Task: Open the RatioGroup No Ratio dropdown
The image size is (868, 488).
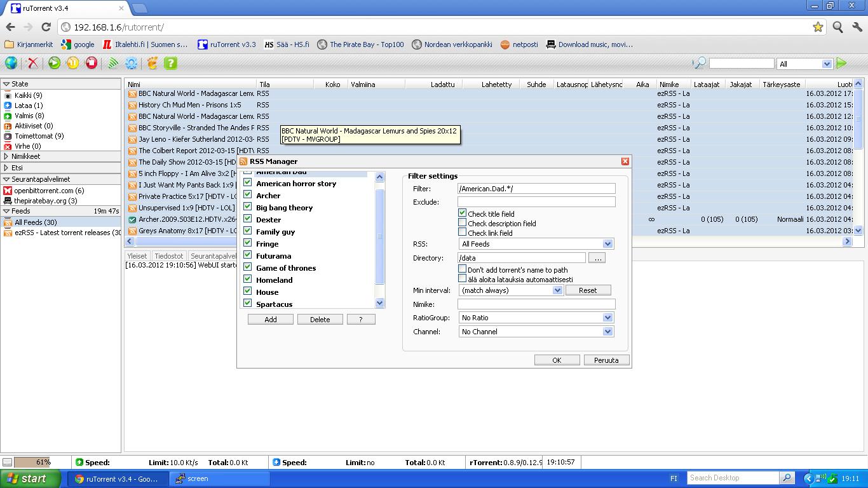Action: pyautogui.click(x=536, y=318)
